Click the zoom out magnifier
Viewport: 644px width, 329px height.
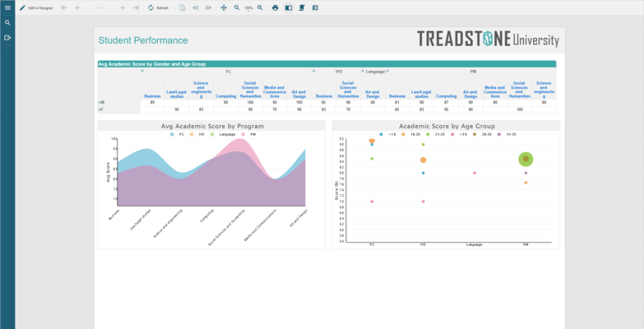[x=237, y=7]
